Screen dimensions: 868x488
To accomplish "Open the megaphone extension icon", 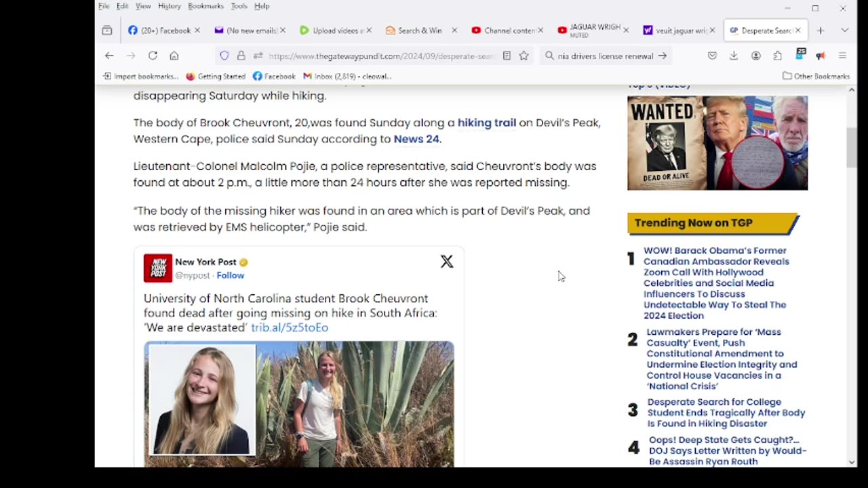I will point(821,56).
